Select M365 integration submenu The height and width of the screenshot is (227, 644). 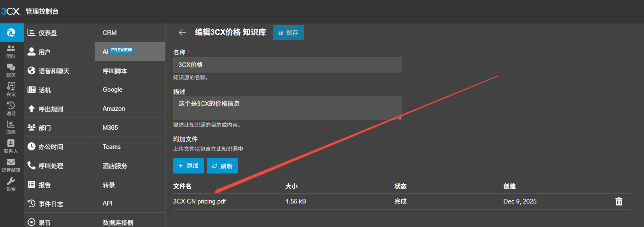130,128
